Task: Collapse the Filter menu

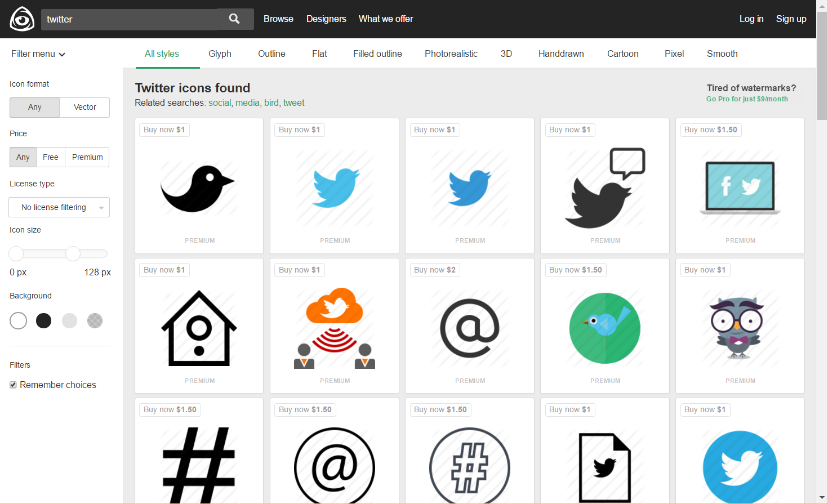Action: pos(38,53)
